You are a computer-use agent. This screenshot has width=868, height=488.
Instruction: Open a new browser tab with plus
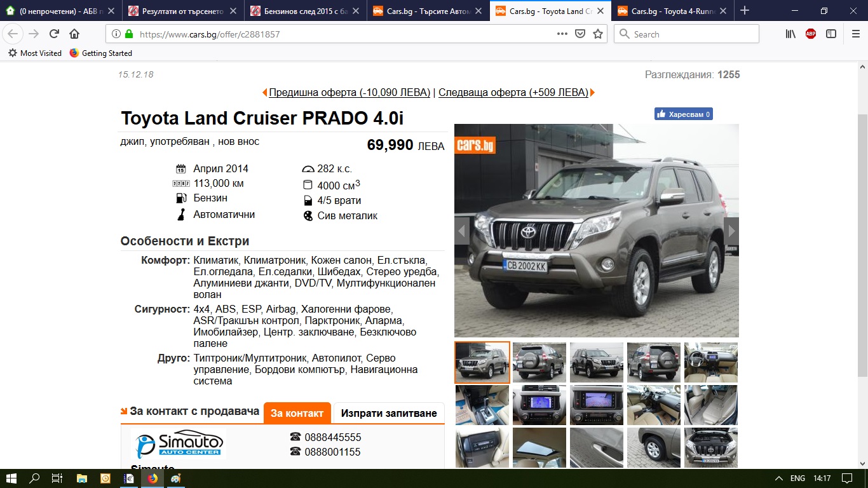click(745, 11)
